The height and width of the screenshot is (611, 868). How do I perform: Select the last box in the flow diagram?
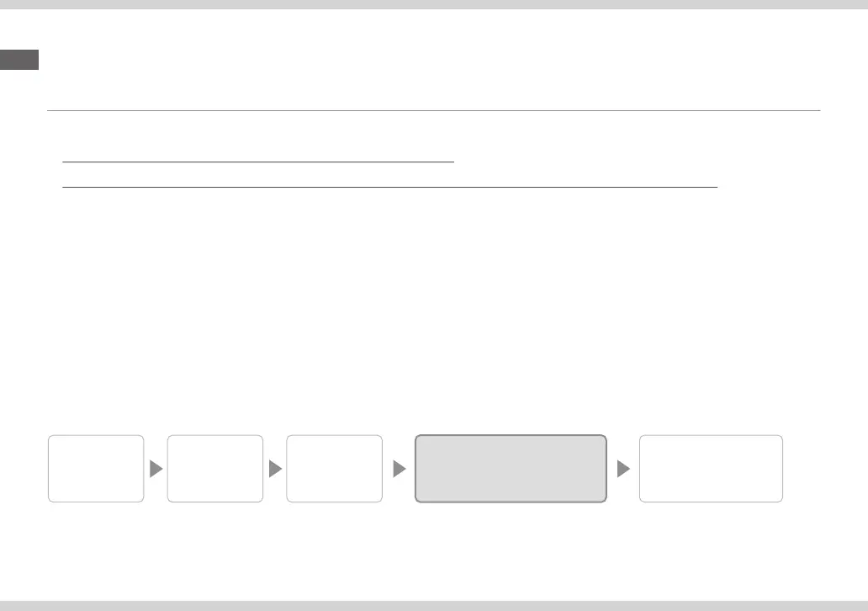(711, 469)
